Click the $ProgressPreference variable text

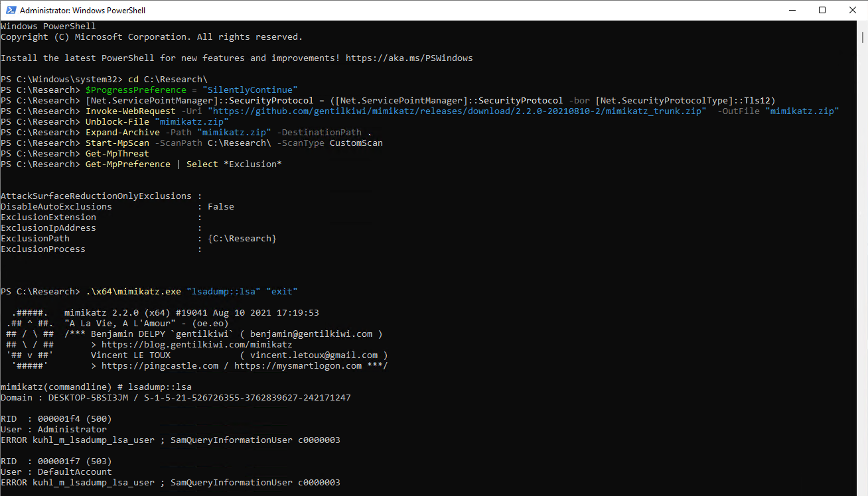click(136, 90)
